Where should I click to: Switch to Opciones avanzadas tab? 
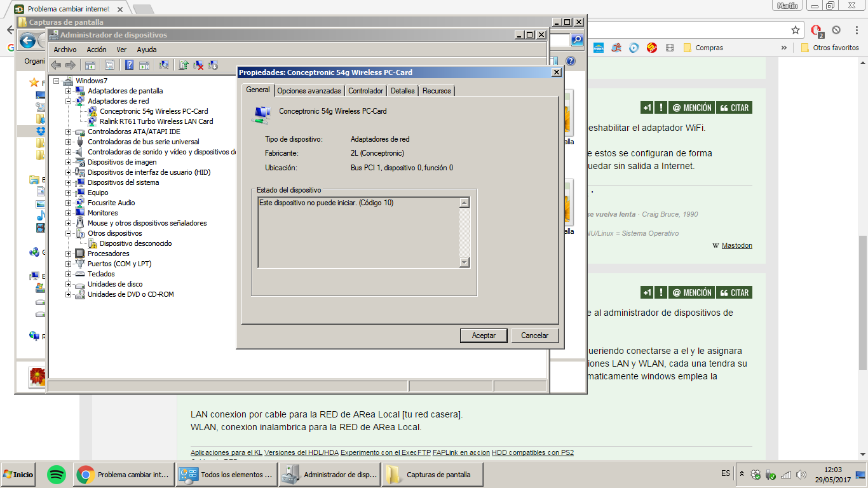309,91
